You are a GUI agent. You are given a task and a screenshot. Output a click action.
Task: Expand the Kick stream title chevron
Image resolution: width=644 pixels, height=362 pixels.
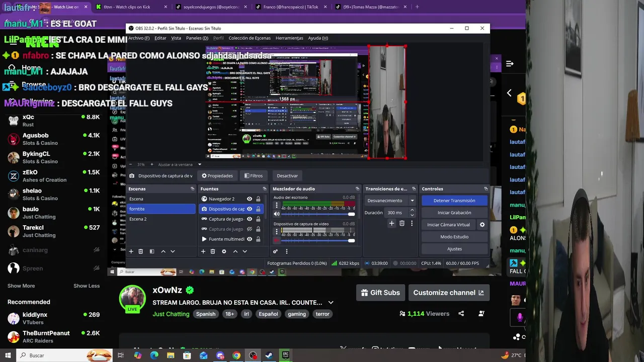tap(331, 303)
